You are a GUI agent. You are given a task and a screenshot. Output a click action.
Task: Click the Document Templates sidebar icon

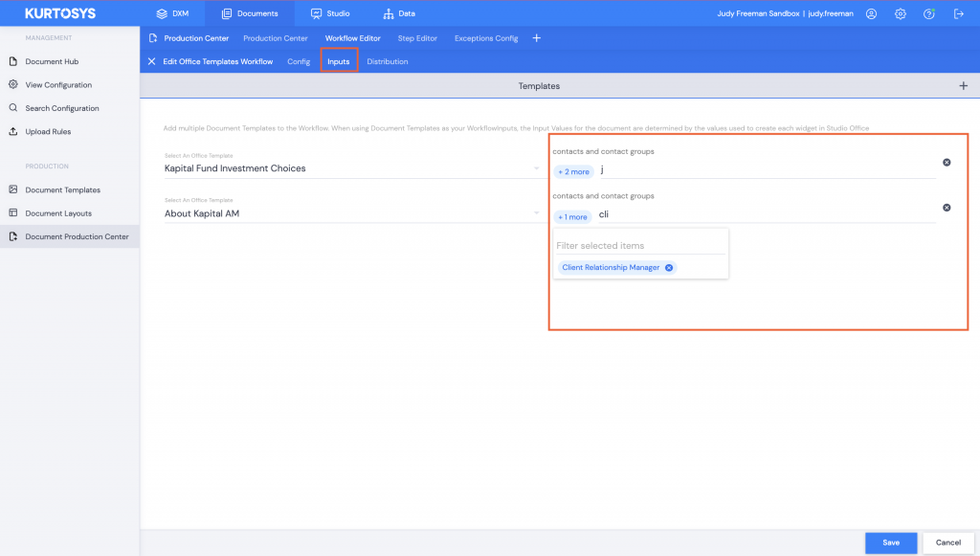coord(13,189)
